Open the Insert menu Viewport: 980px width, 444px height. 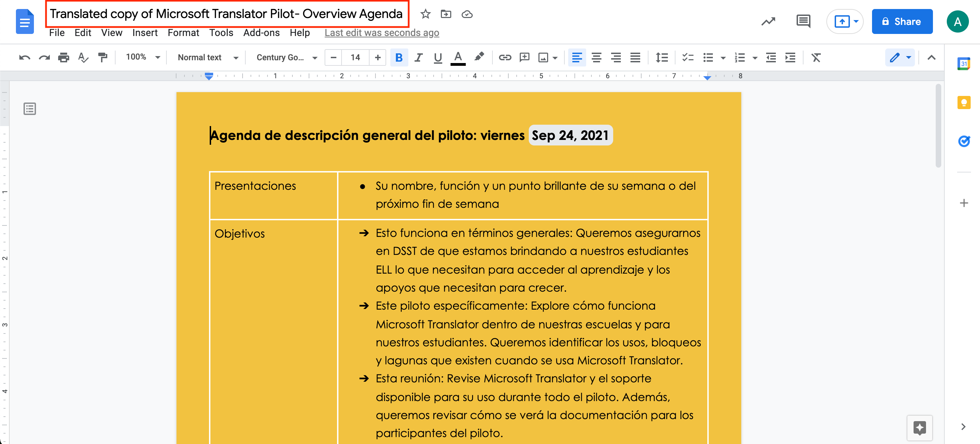click(145, 33)
